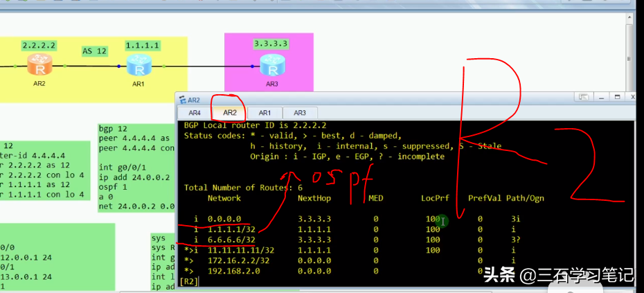Click the 2.2.2.2 label above AR2
The height and width of the screenshot is (293, 644).
39,46
